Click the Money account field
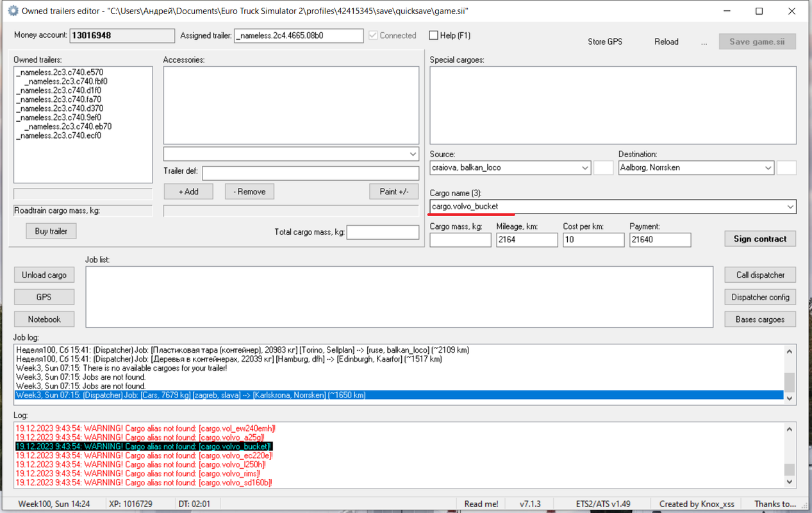This screenshot has width=812, height=513. click(122, 35)
